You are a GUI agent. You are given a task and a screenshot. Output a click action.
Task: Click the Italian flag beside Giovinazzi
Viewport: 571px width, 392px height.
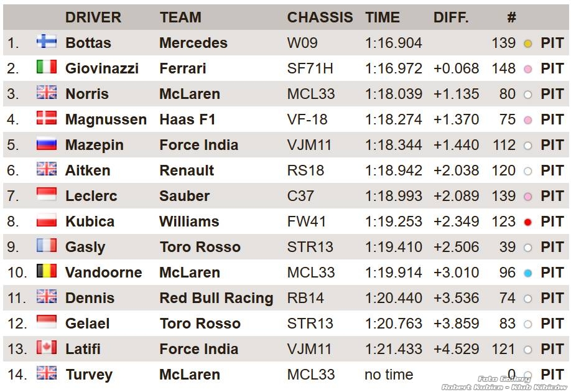[x=47, y=67]
